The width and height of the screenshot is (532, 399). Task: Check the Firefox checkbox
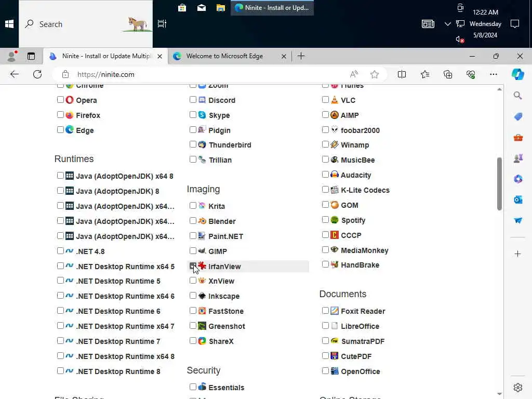point(60,115)
